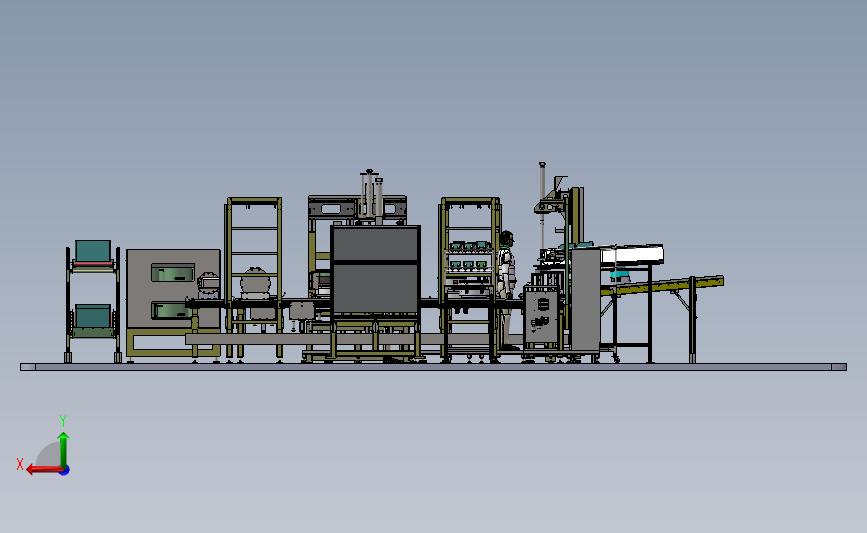Click the red X axis arrow on triad
Viewport: 867px width, 533px height.
44,469
